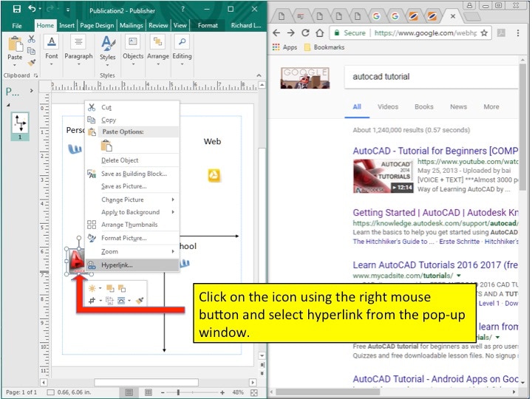Open the Arrange group dropdown
The image size is (532, 399).
point(158,50)
